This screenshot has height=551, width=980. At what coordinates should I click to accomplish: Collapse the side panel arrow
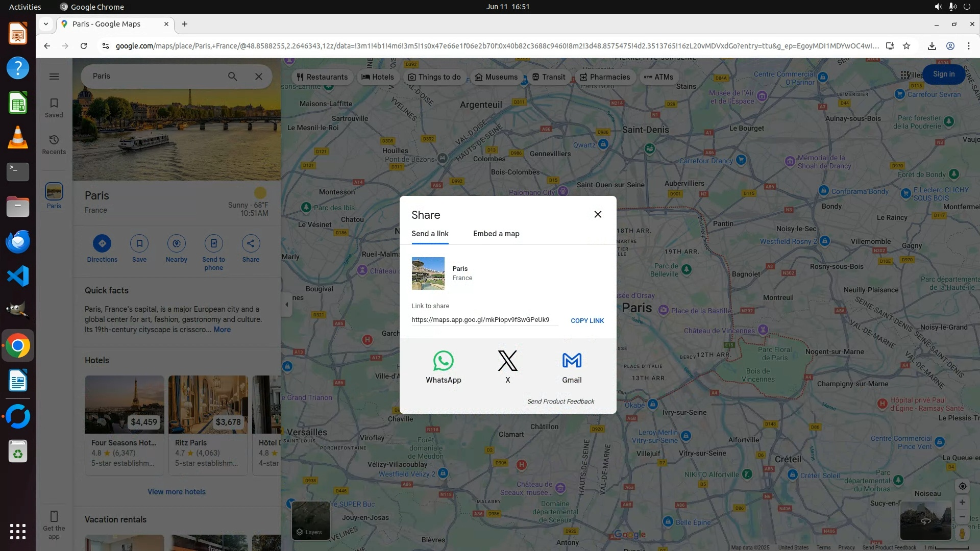[x=286, y=305]
